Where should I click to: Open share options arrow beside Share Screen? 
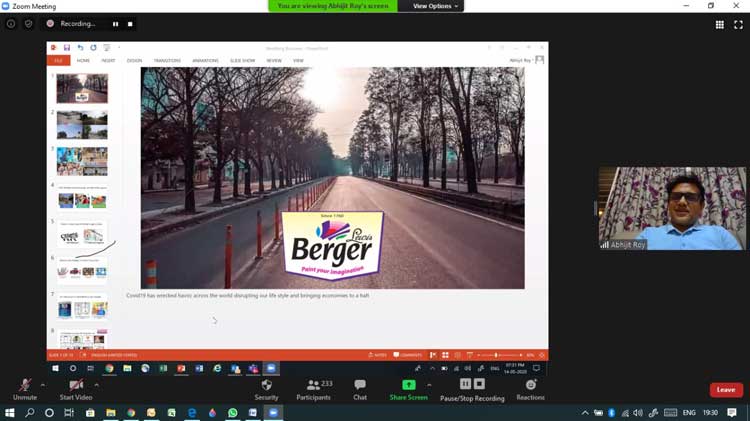pyautogui.click(x=429, y=385)
